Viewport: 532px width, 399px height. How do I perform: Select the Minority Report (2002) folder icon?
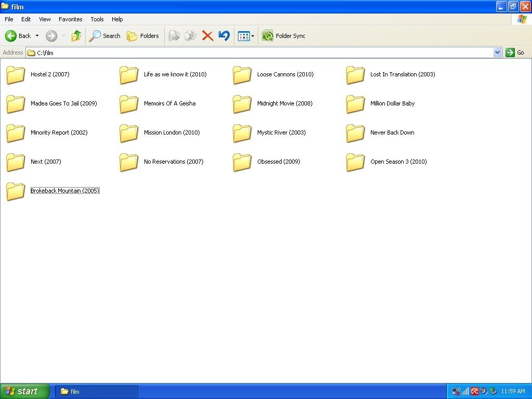pos(16,133)
